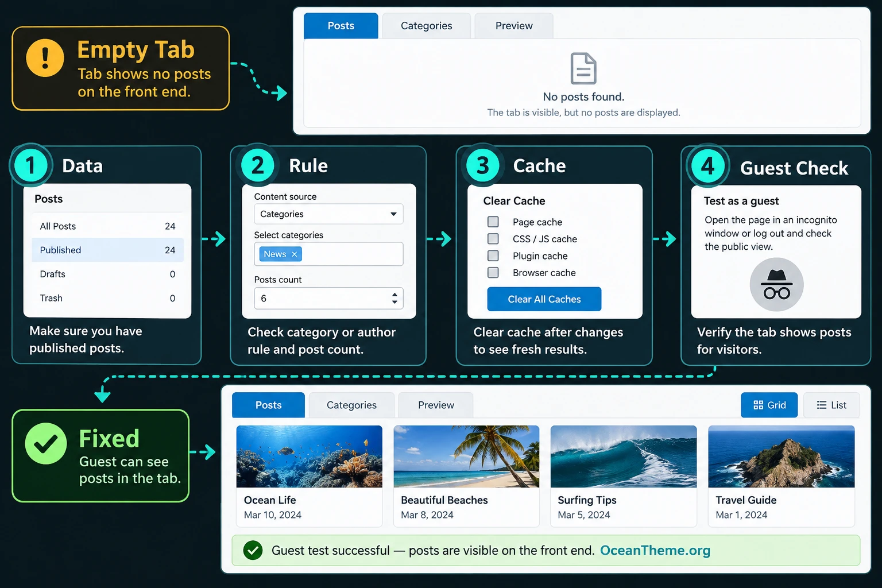Image resolution: width=882 pixels, height=588 pixels.
Task: Switch to List view
Action: pyautogui.click(x=831, y=405)
